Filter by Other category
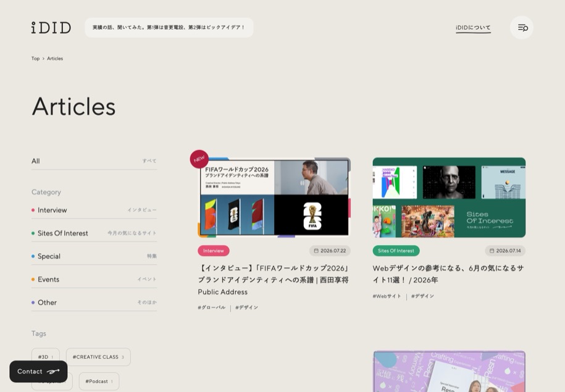Viewport: 565px width, 392px height. [x=94, y=302]
